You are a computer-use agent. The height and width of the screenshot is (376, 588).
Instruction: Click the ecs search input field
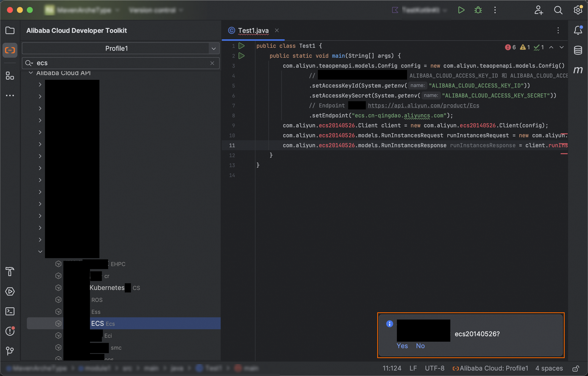121,63
